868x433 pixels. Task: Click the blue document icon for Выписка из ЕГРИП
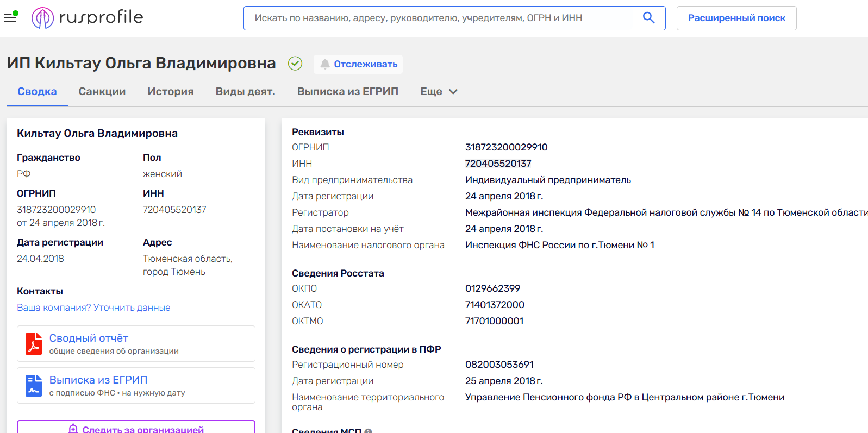[34, 386]
